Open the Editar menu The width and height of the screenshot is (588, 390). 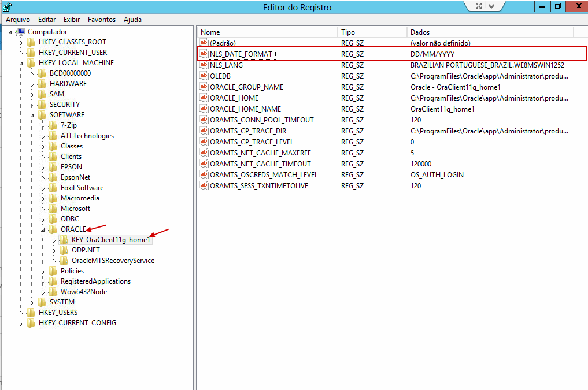[47, 20]
